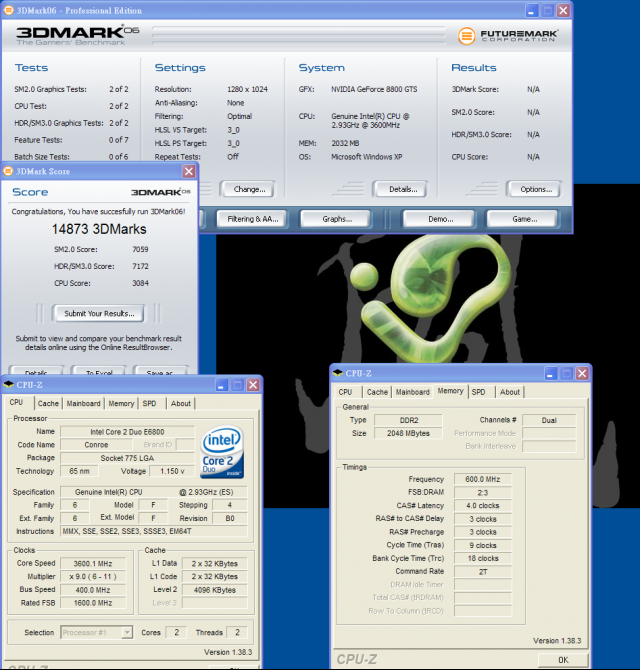
Task: Click OK in right CPU-Z window
Action: (x=563, y=660)
